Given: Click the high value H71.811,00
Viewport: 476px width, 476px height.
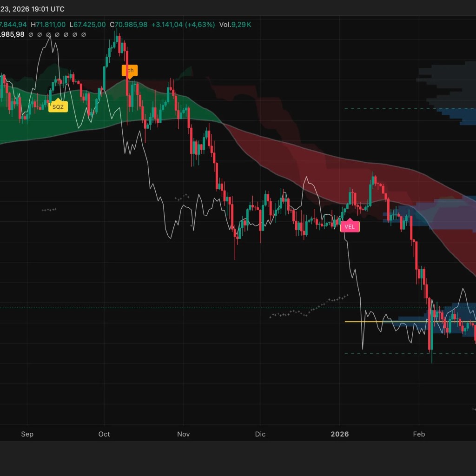Looking at the screenshot, I should pyautogui.click(x=48, y=25).
